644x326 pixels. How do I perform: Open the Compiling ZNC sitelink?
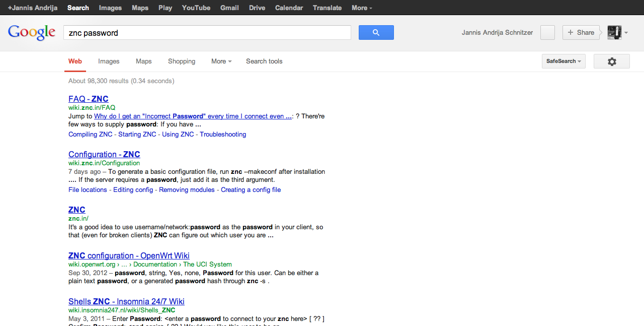tap(90, 135)
